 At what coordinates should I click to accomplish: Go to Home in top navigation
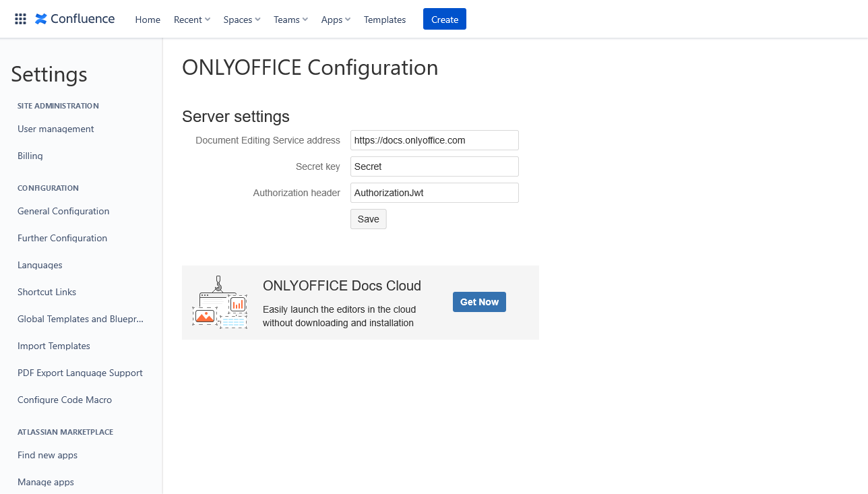click(148, 20)
